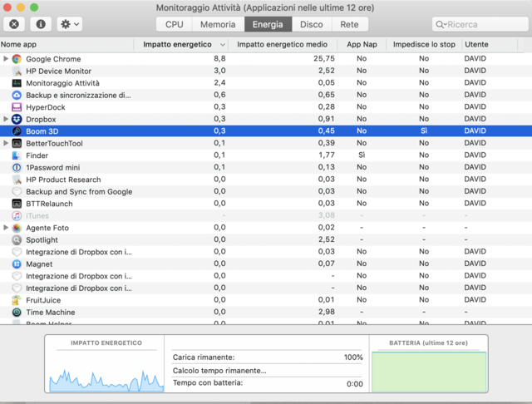Image resolution: width=532 pixels, height=404 pixels.
Task: Click the iTunes 3,08 average value
Action: (327, 215)
